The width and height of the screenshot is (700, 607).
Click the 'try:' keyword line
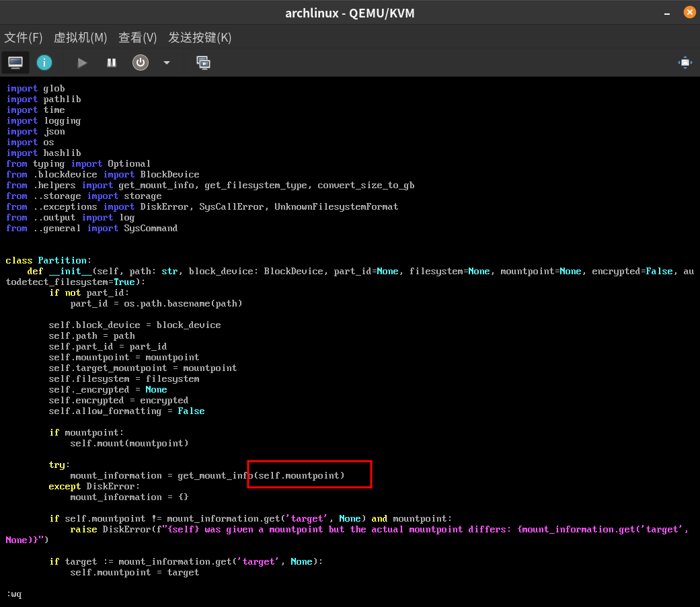click(x=59, y=464)
